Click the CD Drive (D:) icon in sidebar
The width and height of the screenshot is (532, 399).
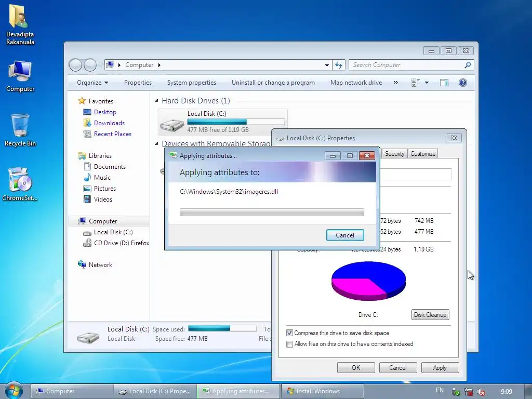(x=87, y=243)
